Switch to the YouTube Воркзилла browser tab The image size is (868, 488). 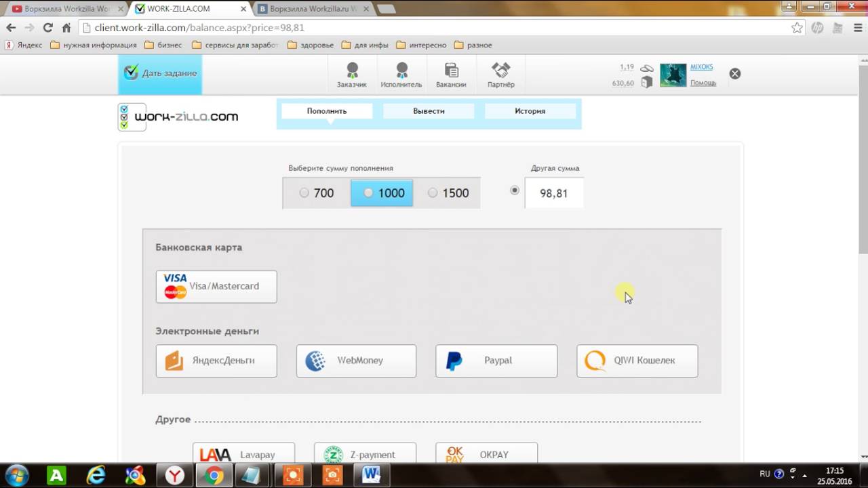pos(66,9)
